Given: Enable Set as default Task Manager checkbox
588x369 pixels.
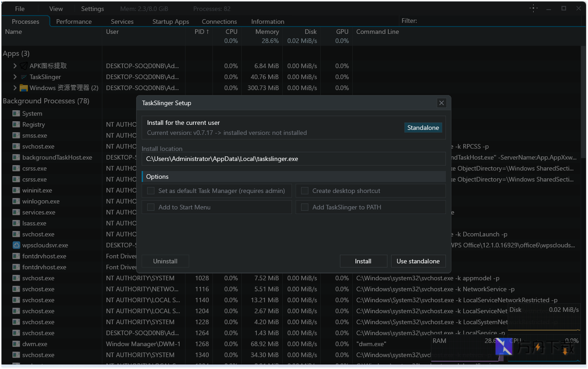Looking at the screenshot, I should click(151, 191).
